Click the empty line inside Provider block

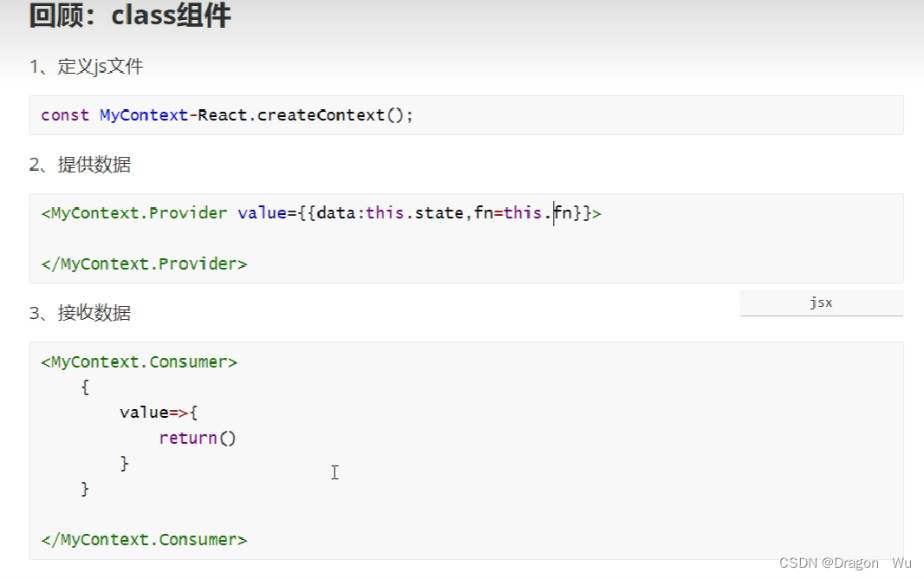pyautogui.click(x=466, y=238)
